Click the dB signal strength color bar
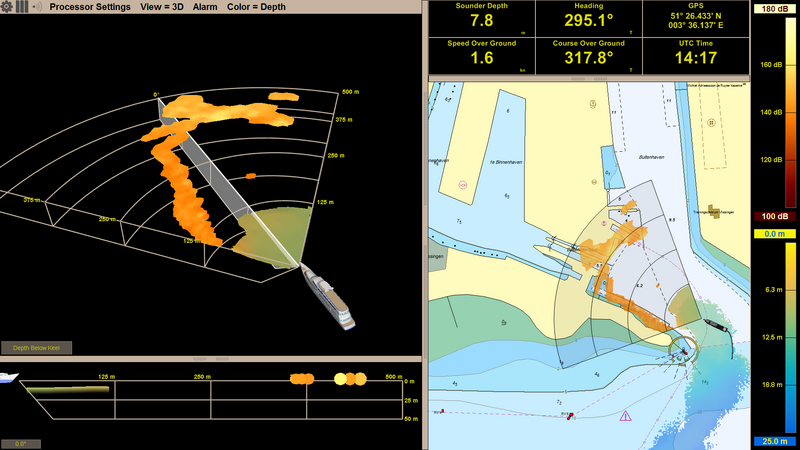This screenshot has height=450, width=800. 790,112
